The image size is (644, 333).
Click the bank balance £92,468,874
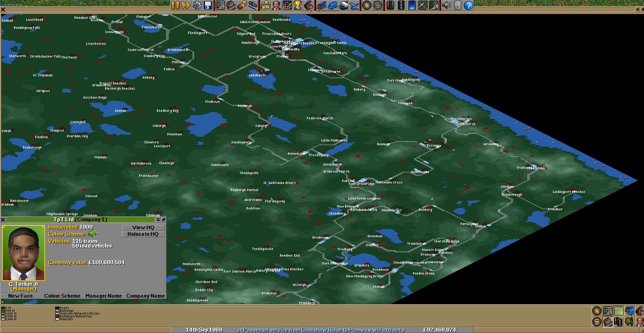pos(440,330)
